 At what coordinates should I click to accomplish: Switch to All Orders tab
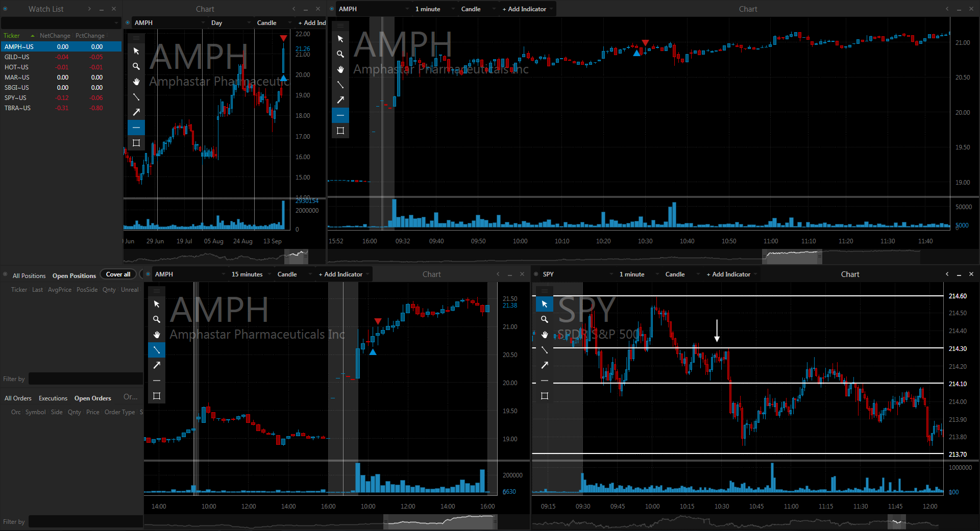coord(18,398)
